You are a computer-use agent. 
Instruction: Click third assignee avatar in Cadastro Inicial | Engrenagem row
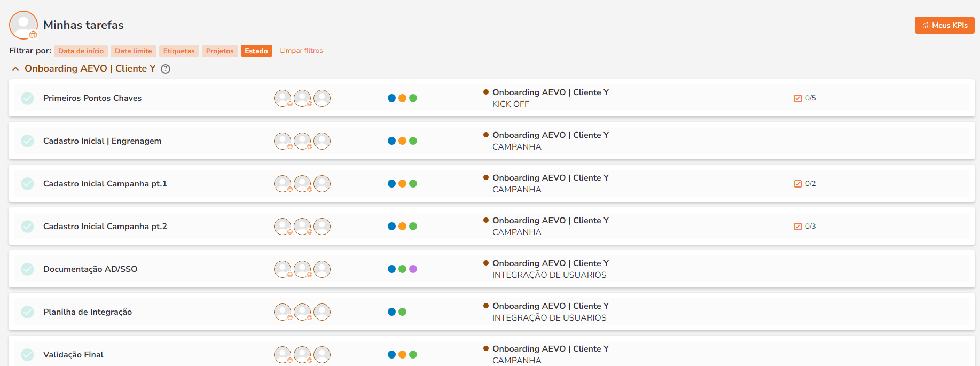(x=322, y=141)
